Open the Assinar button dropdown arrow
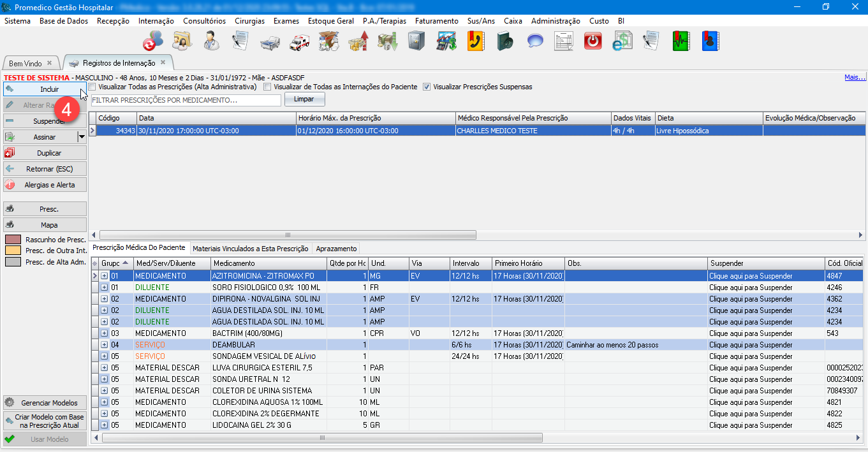868x452 pixels. pyautogui.click(x=81, y=137)
